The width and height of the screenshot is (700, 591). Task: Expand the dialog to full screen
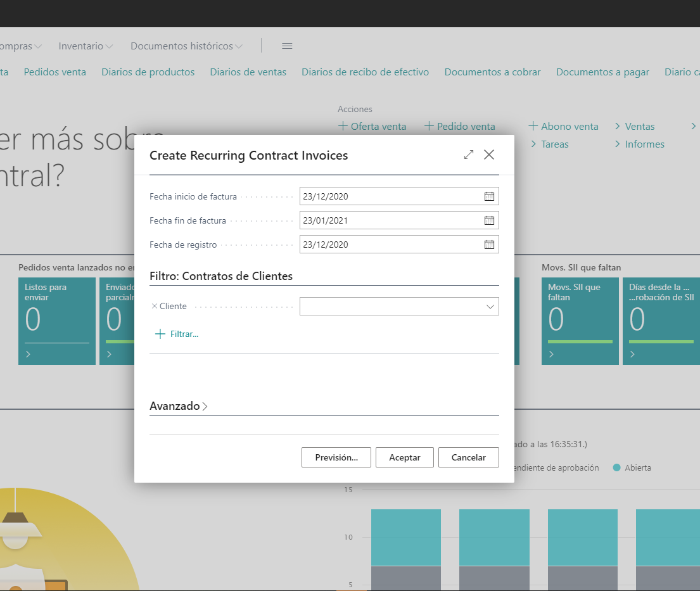click(469, 155)
